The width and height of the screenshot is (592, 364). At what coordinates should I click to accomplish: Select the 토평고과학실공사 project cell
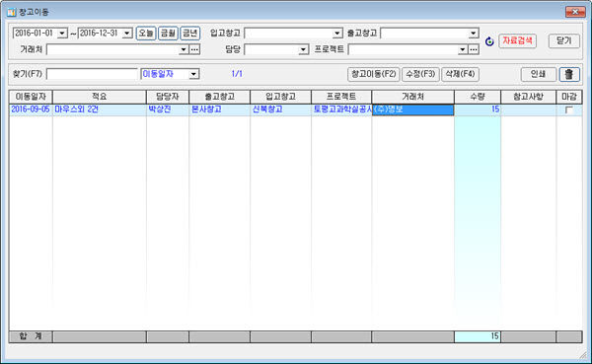[341, 109]
